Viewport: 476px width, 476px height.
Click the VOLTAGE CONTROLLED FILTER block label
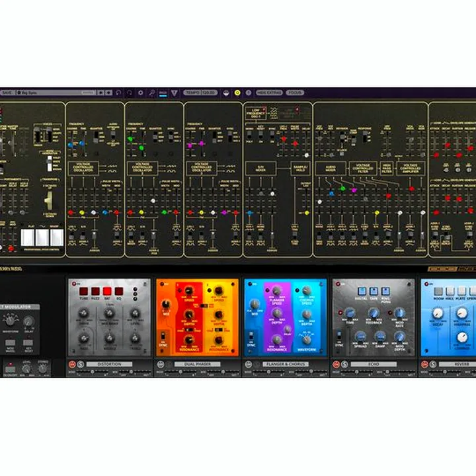[x=363, y=169]
